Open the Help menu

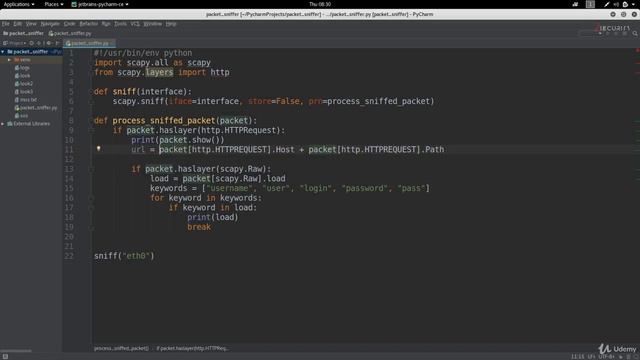(171, 24)
